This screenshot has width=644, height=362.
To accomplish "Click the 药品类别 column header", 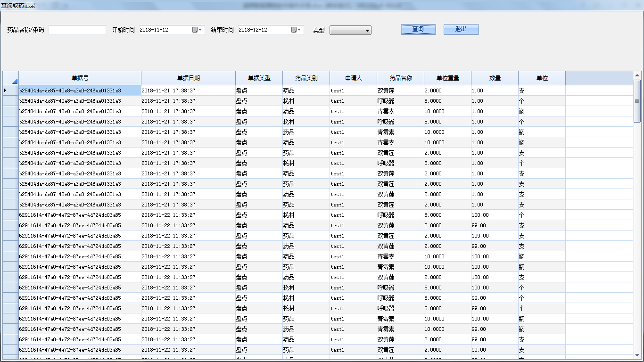I will point(306,78).
